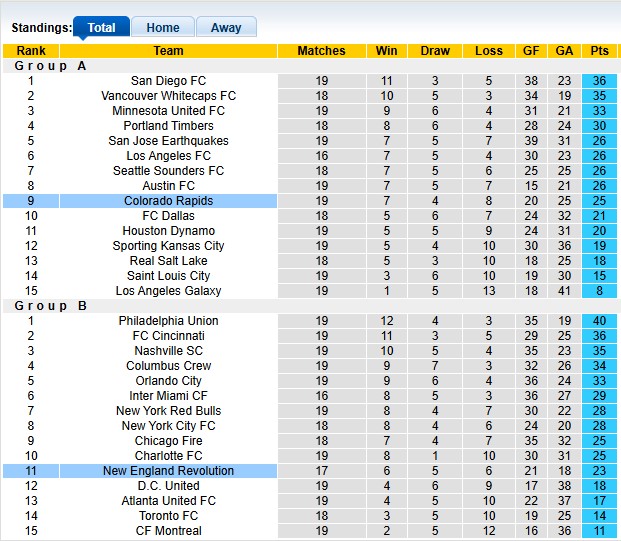Switch to the Total standings tab
The image size is (621, 541).
click(101, 28)
